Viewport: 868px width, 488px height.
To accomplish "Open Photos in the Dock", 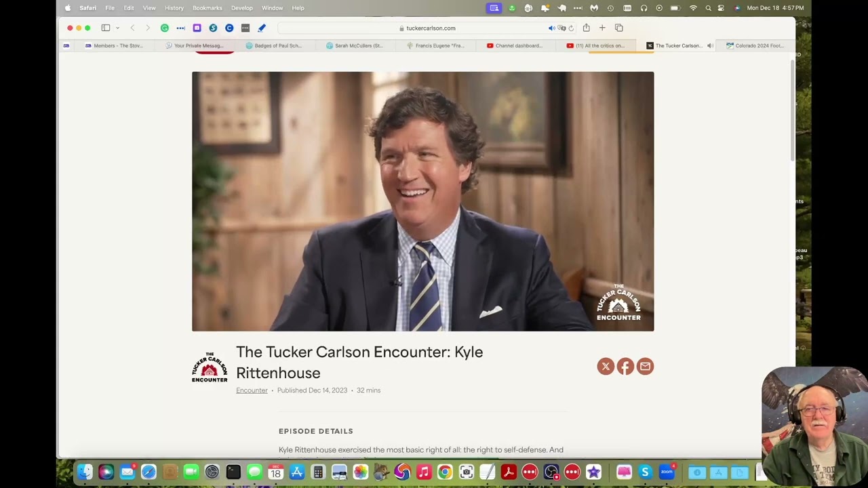I will point(360,472).
